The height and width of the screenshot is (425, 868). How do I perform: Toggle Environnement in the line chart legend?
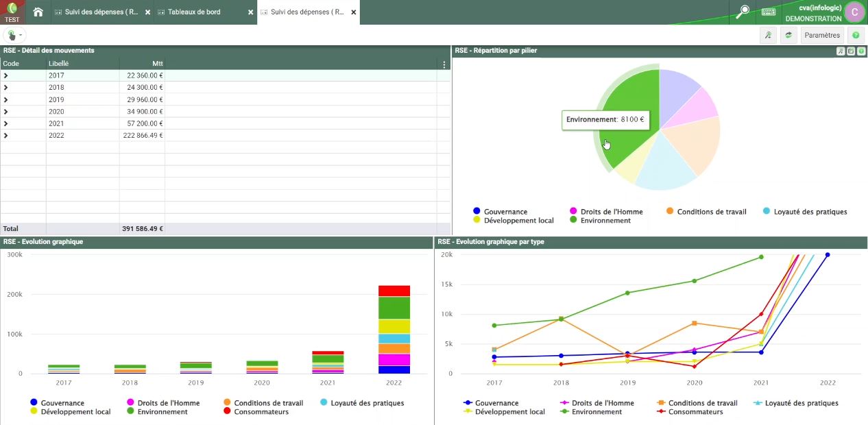[591, 412]
